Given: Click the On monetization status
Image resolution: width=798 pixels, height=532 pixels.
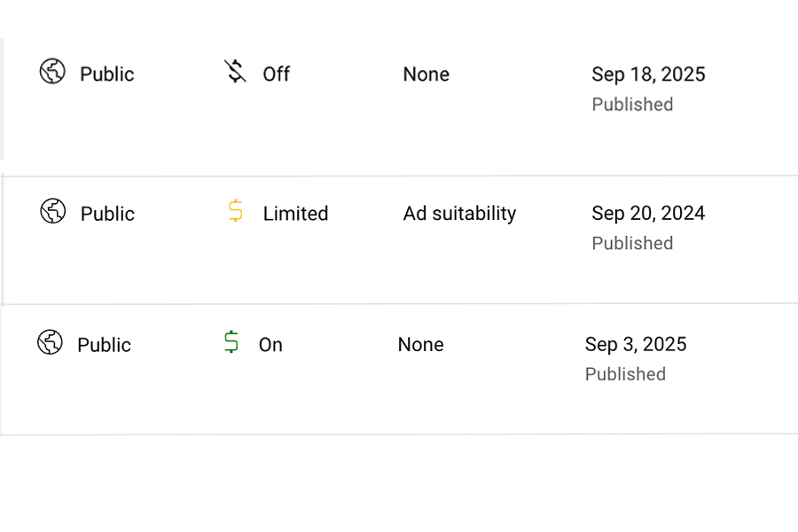Looking at the screenshot, I should point(270,345).
